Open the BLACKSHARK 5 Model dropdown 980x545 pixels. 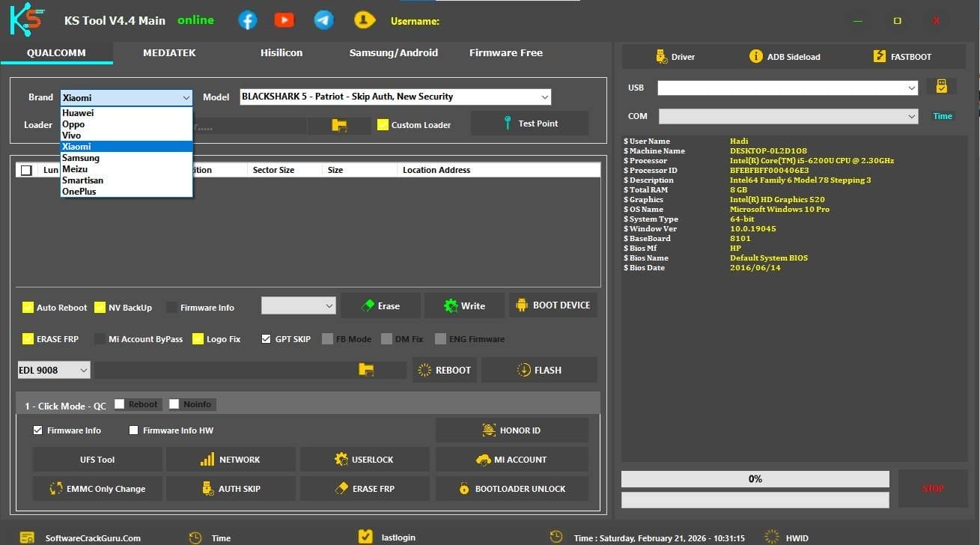point(544,97)
